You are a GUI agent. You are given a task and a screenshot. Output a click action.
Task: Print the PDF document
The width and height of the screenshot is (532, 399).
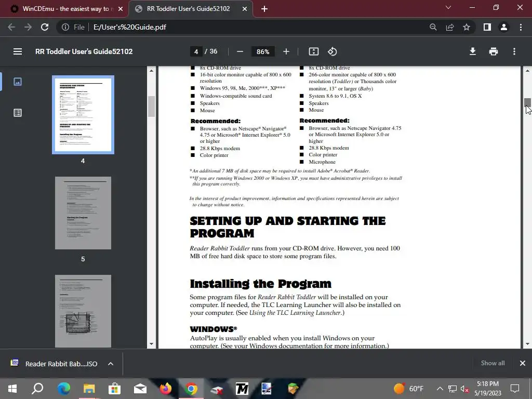(494, 51)
